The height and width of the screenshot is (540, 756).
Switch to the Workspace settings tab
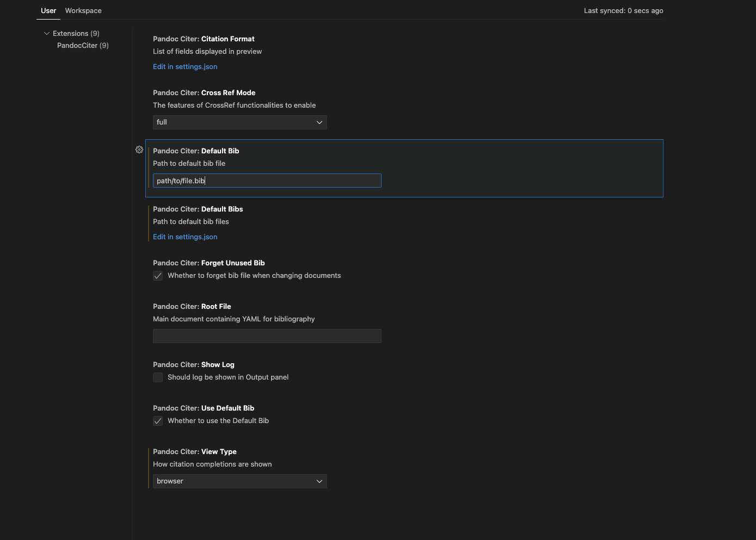coord(83,10)
